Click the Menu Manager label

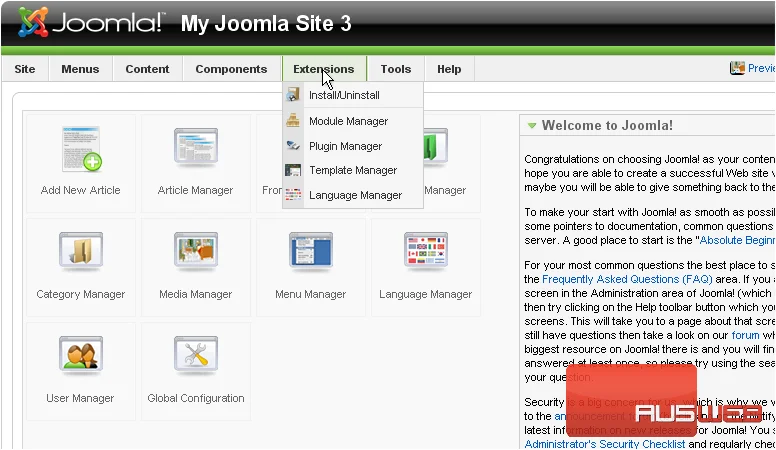[x=310, y=294]
